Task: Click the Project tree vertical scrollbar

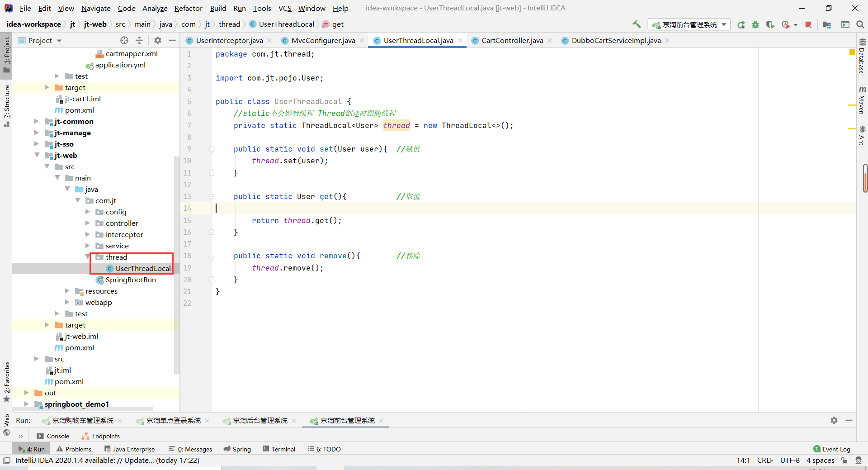Action: [x=177, y=265]
